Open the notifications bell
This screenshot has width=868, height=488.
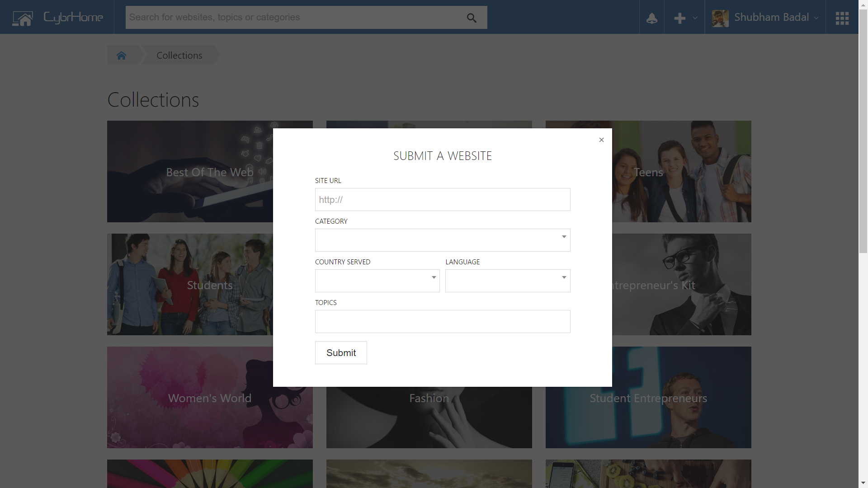click(652, 18)
